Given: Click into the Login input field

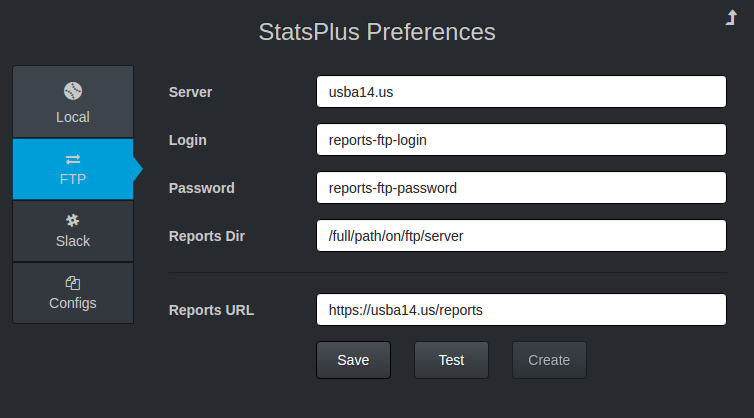Looking at the screenshot, I should tap(520, 140).
